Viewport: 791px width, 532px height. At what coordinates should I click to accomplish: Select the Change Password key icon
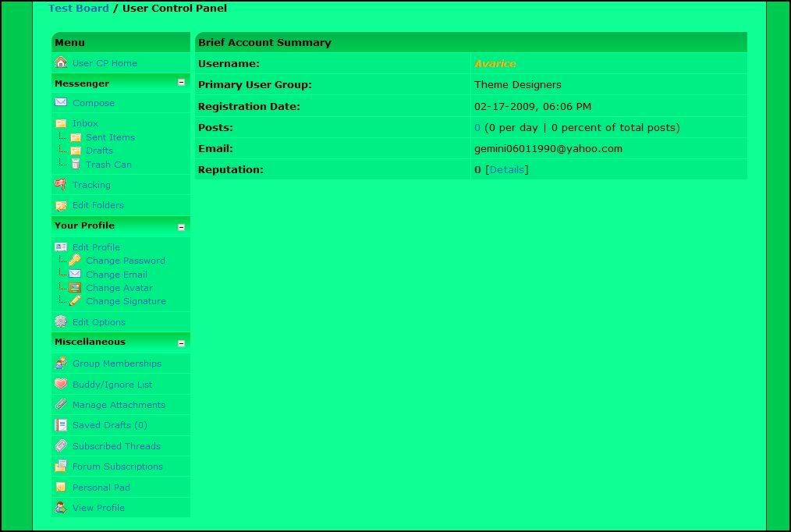[x=76, y=261]
